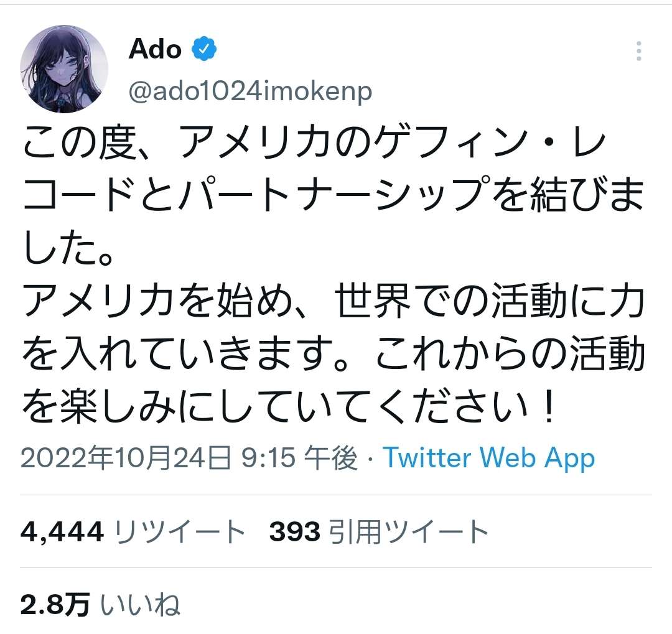View the 4,444 retweet count number
This screenshot has width=672, height=634.
[61, 531]
